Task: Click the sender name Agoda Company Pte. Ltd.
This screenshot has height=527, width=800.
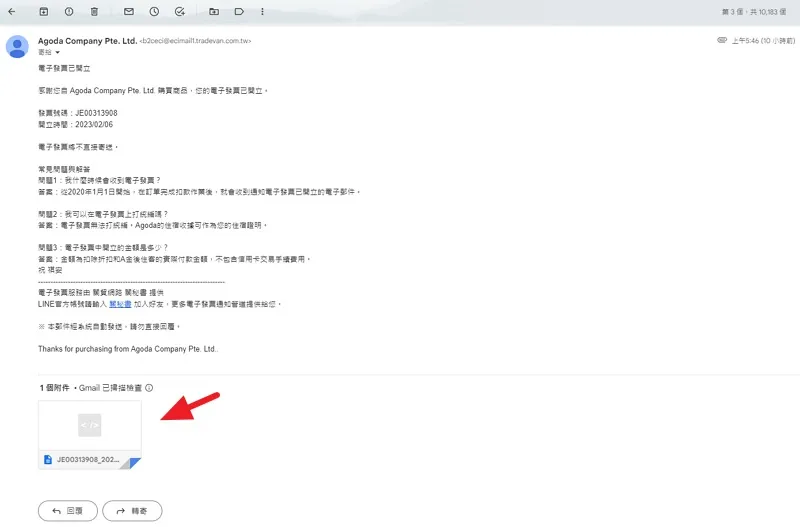Action: coord(87,41)
